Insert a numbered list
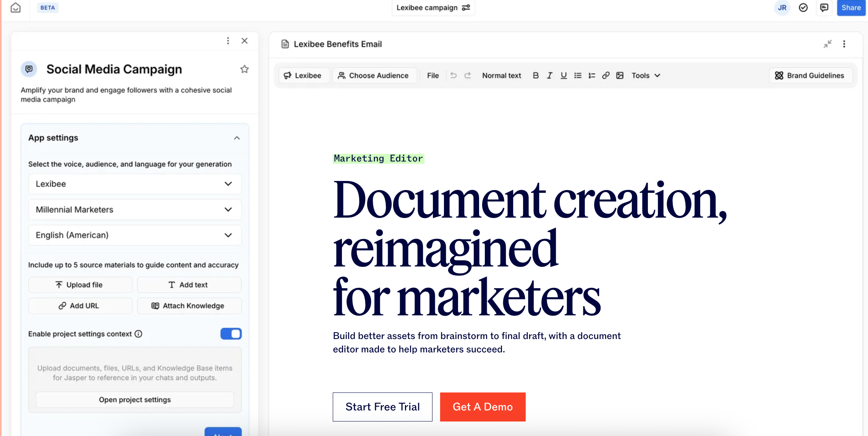Image resolution: width=868 pixels, height=436 pixels. 592,76
